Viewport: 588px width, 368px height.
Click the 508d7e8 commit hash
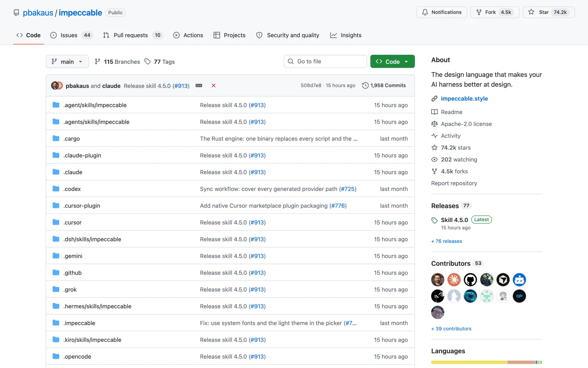[x=311, y=85]
